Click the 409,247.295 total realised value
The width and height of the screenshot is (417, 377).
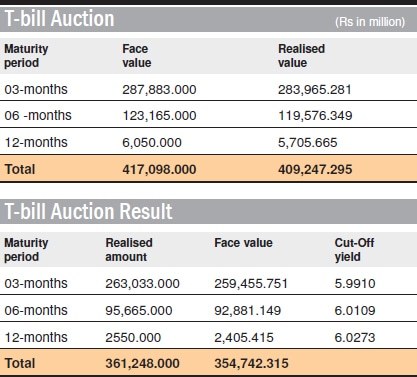315,169
